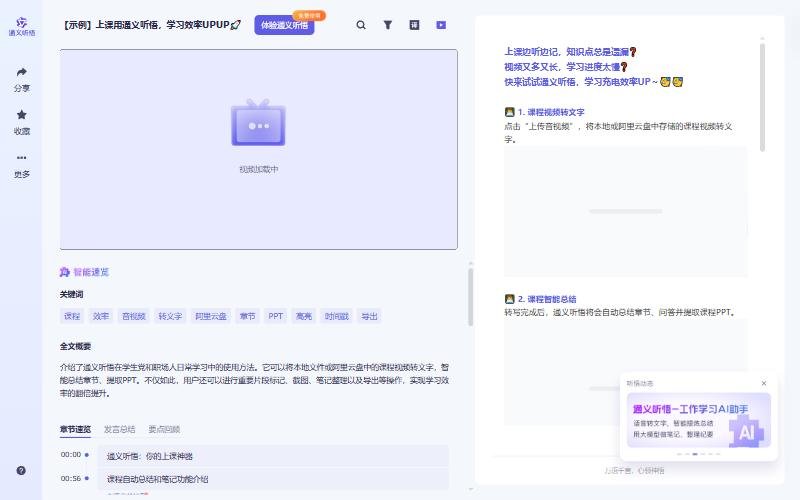Switch to the 章节速览 tab
Image resolution: width=800 pixels, height=500 pixels.
point(76,429)
